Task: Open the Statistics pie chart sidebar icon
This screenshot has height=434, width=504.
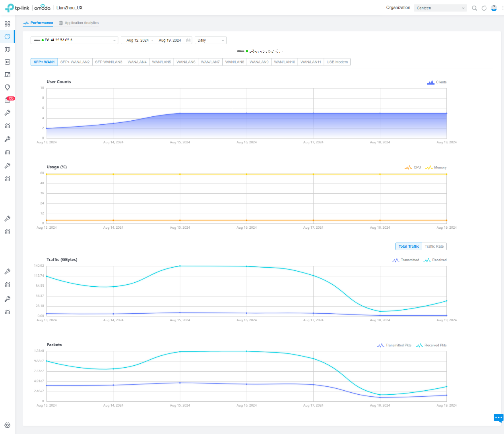Action: pyautogui.click(x=7, y=37)
